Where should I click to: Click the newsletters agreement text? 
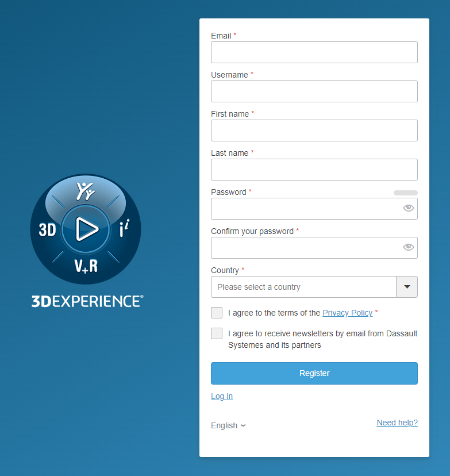[323, 339]
